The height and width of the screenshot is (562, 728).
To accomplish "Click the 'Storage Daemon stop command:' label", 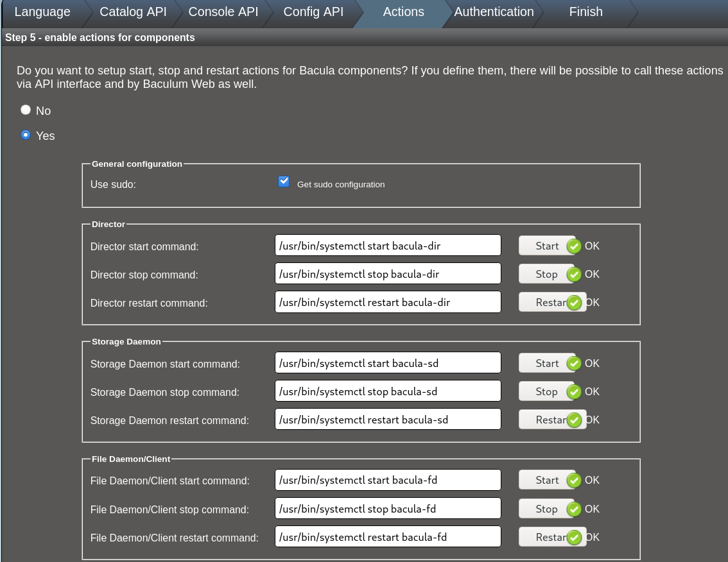I will pos(165,393).
